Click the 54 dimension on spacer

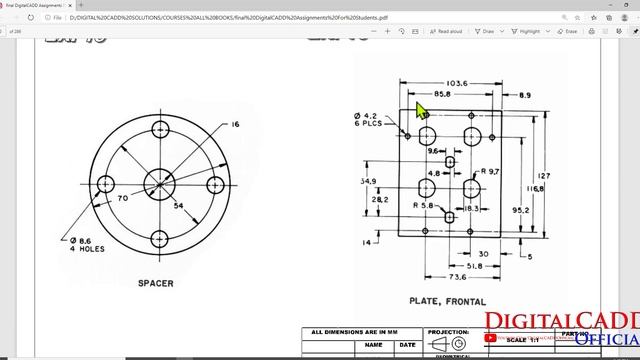(178, 206)
